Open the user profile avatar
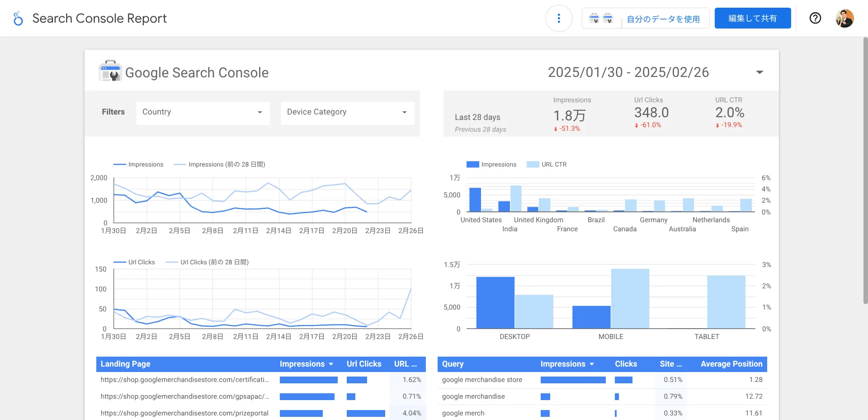The image size is (868, 420). pos(844,19)
